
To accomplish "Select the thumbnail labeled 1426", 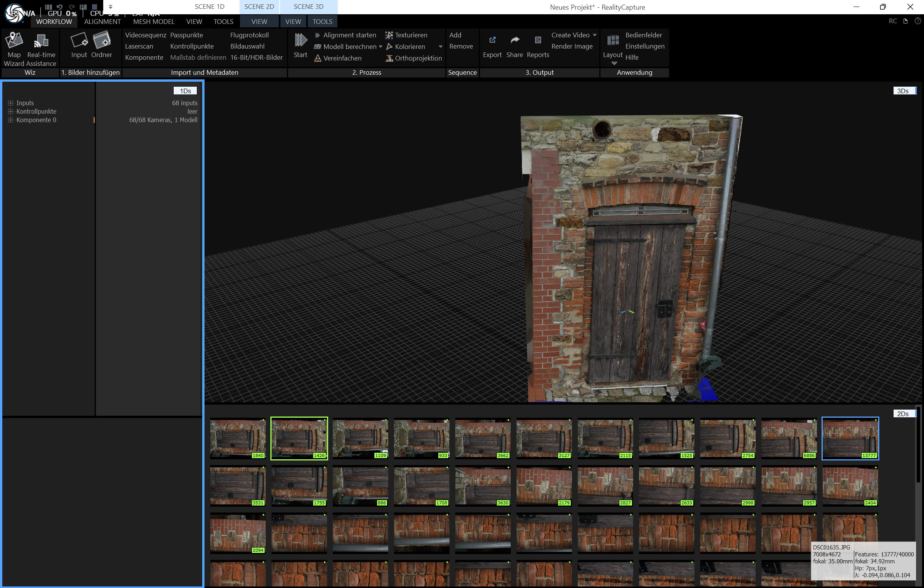I will [299, 438].
